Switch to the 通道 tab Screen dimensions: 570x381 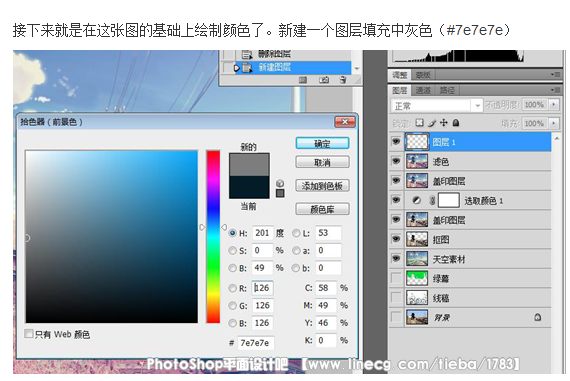tap(423, 90)
